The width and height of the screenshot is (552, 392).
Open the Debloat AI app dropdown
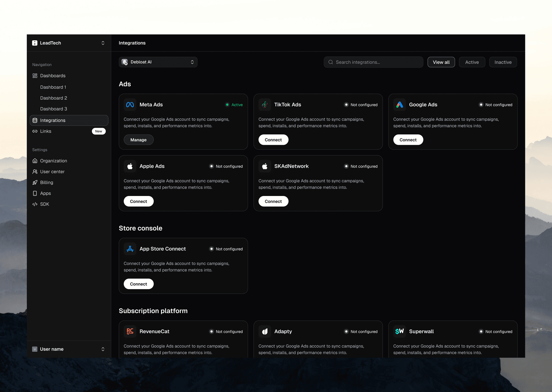[158, 62]
